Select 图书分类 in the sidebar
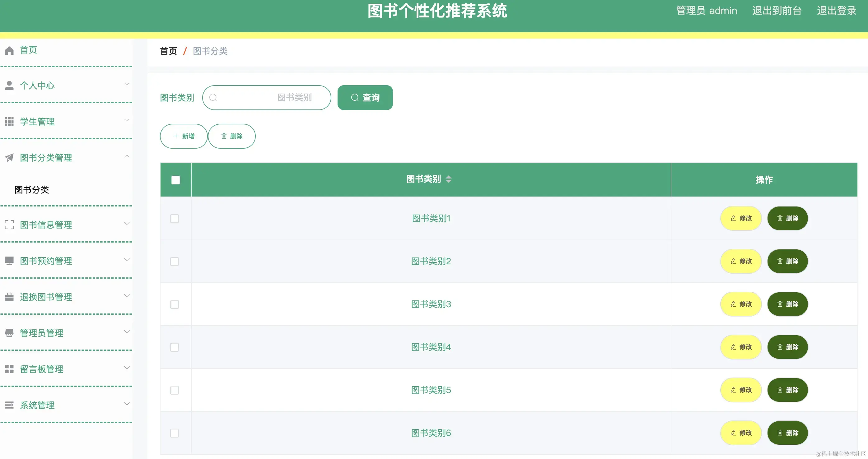This screenshot has width=868, height=459. 31,190
